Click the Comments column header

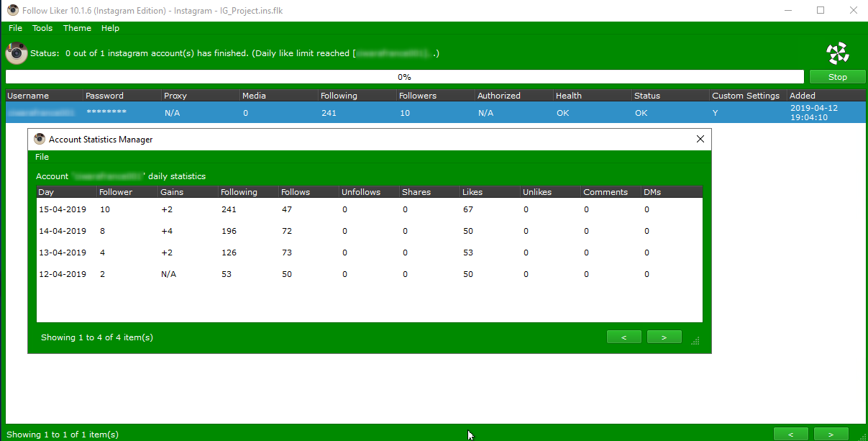(x=611, y=192)
